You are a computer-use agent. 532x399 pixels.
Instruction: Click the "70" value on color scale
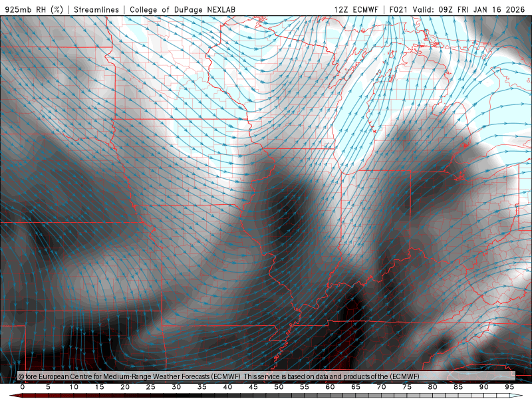(x=381, y=387)
